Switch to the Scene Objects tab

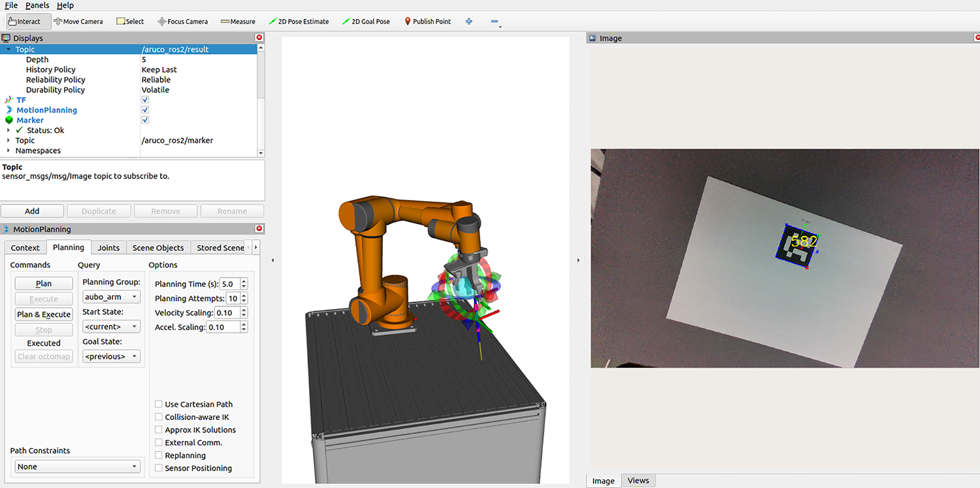tap(157, 248)
